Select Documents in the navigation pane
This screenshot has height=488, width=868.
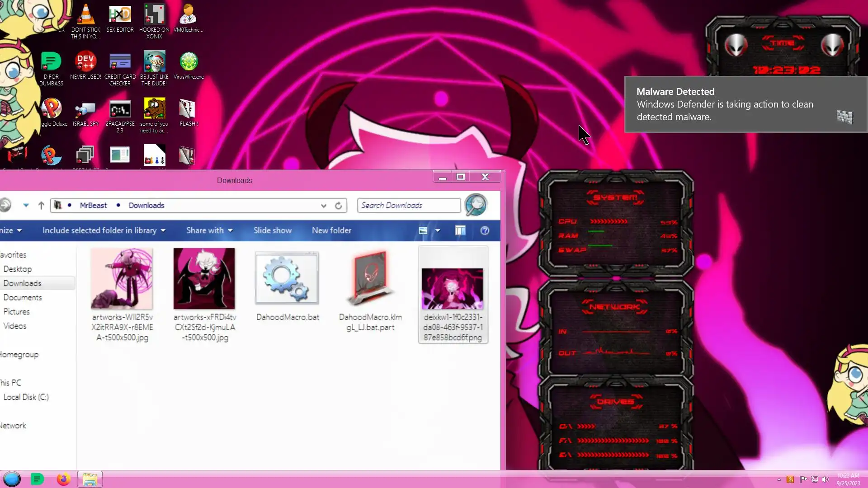click(x=23, y=297)
